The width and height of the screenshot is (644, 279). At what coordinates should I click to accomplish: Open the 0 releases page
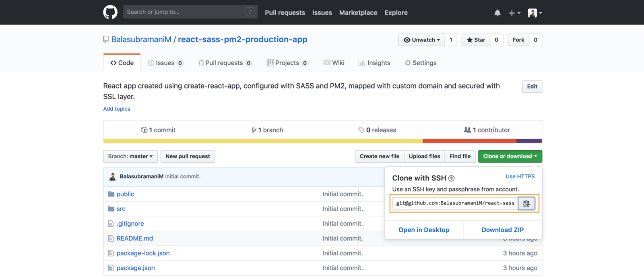(x=377, y=130)
